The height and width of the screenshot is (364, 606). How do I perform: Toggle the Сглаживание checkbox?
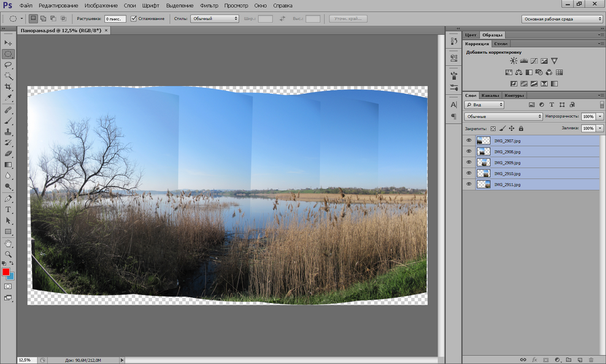point(134,18)
